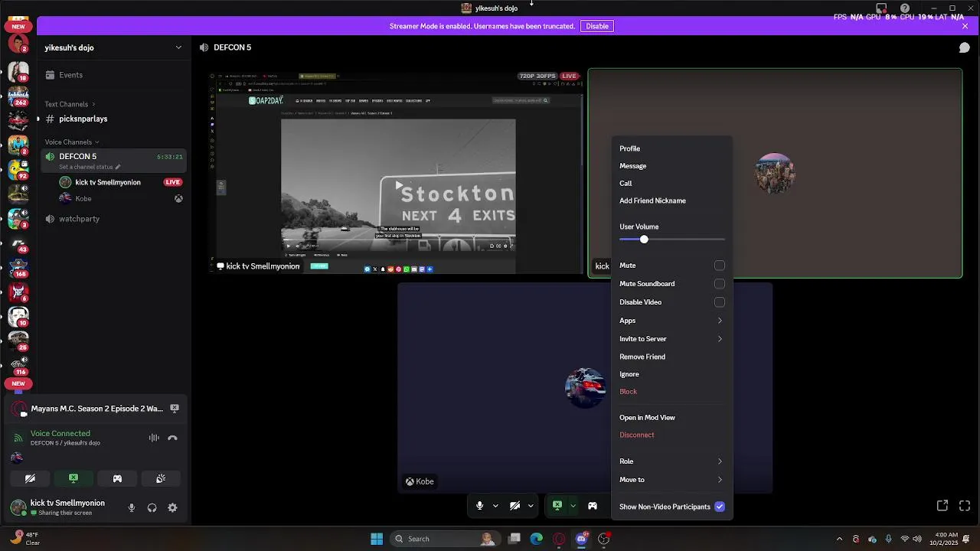Open the soundboard button in sidebar voice panel
The height and width of the screenshot is (551, 980).
161,478
